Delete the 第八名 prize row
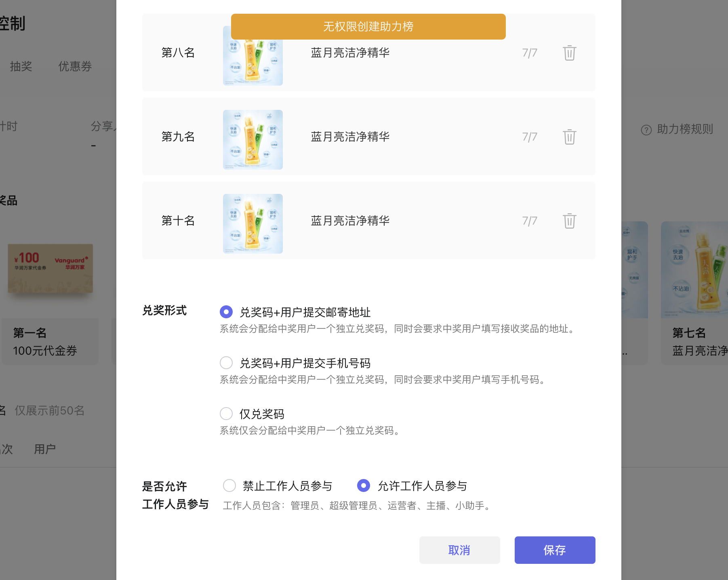This screenshot has width=728, height=580. (569, 53)
